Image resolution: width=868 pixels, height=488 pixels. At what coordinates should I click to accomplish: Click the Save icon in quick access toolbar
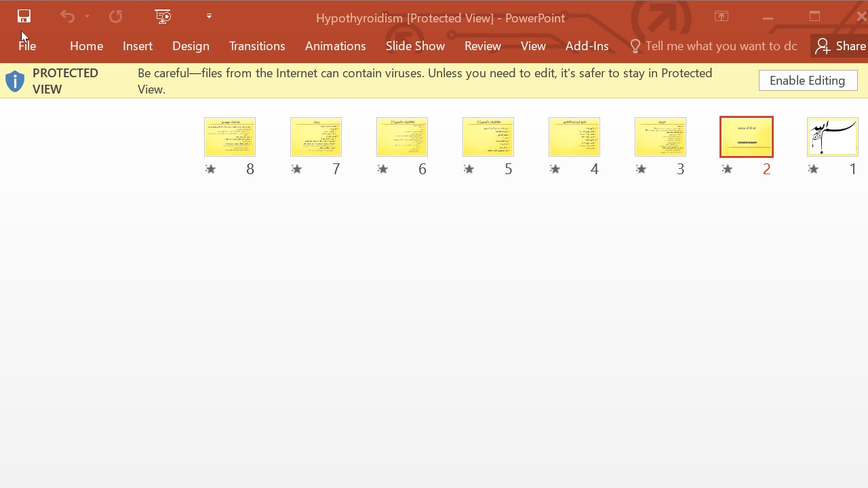pyautogui.click(x=24, y=16)
